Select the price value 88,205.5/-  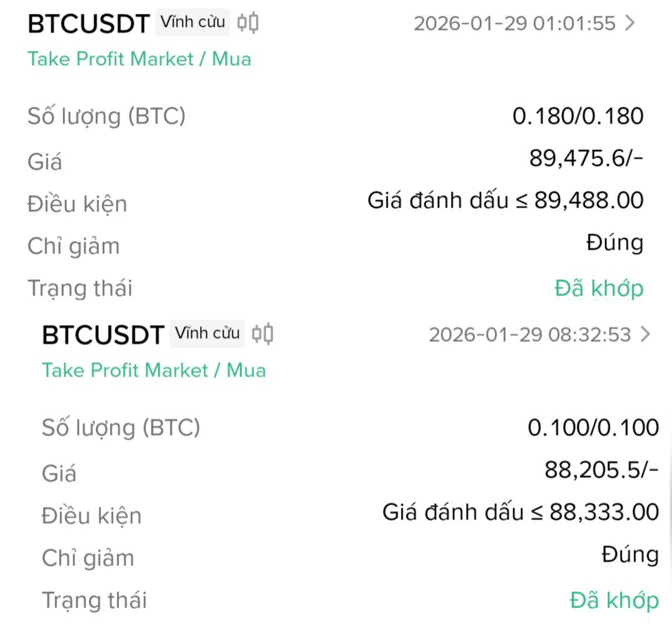[x=601, y=470]
